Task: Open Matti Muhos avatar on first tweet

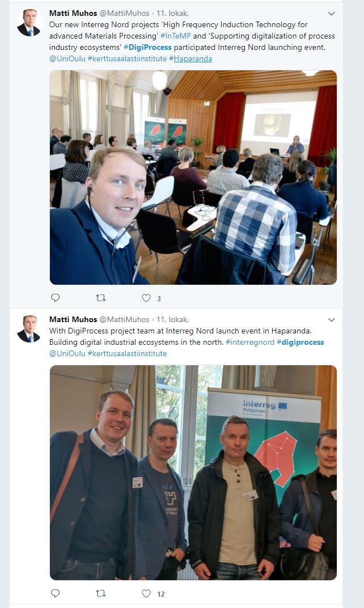Action: pyautogui.click(x=29, y=23)
